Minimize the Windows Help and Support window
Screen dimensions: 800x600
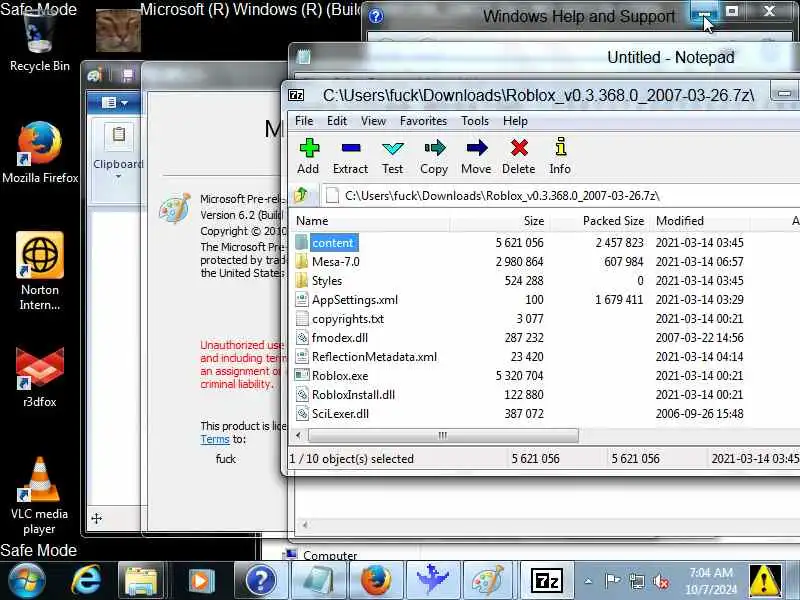tap(704, 12)
